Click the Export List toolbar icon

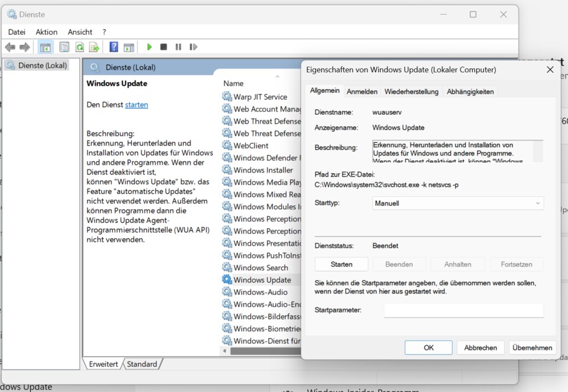click(x=94, y=47)
